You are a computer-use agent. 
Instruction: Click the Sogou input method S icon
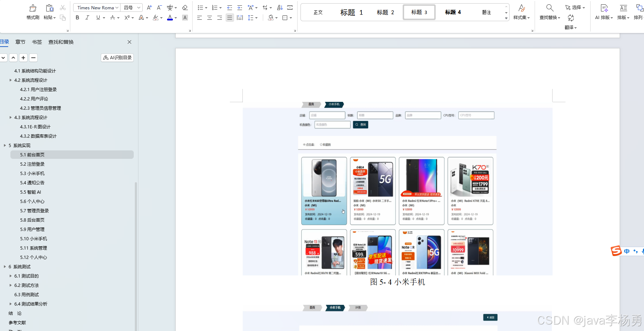(x=616, y=251)
